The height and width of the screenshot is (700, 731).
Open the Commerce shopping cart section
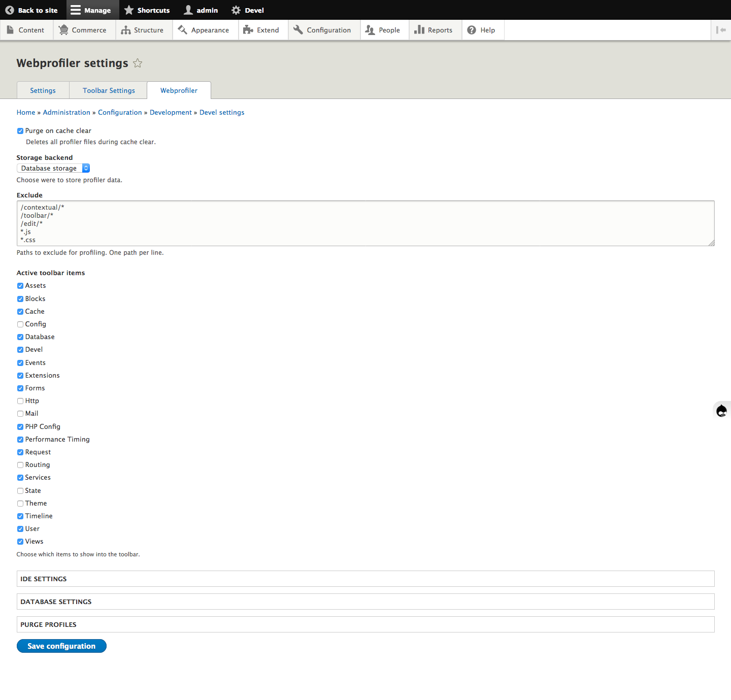[64, 30]
